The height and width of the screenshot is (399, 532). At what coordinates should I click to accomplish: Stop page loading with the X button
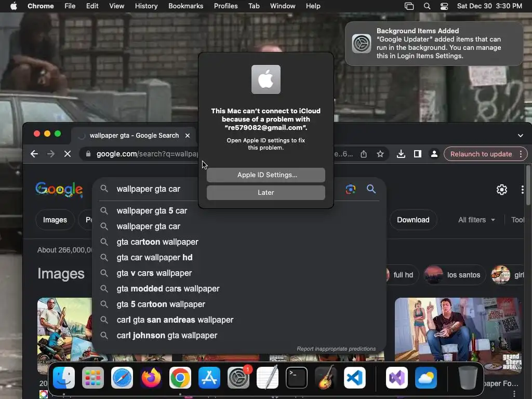68,154
